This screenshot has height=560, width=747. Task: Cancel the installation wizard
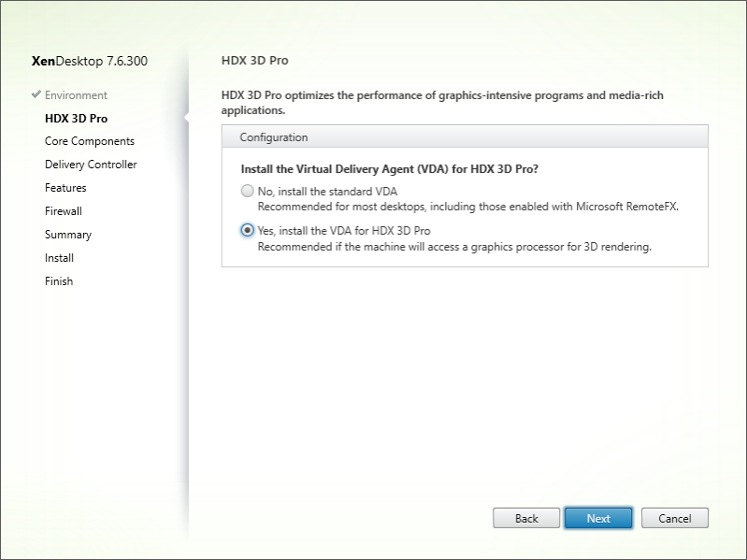tap(674, 518)
